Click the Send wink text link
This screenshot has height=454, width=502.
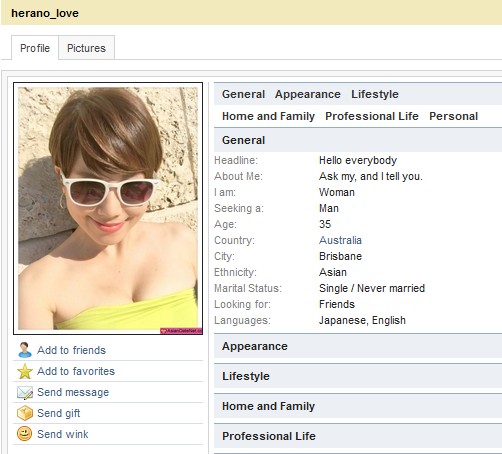click(x=63, y=434)
